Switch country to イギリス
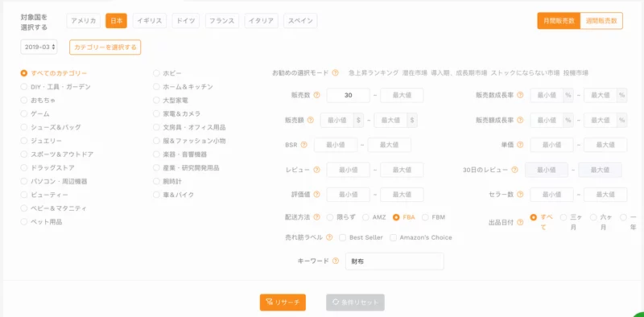Viewport: 644px width, 317px height. (x=150, y=21)
